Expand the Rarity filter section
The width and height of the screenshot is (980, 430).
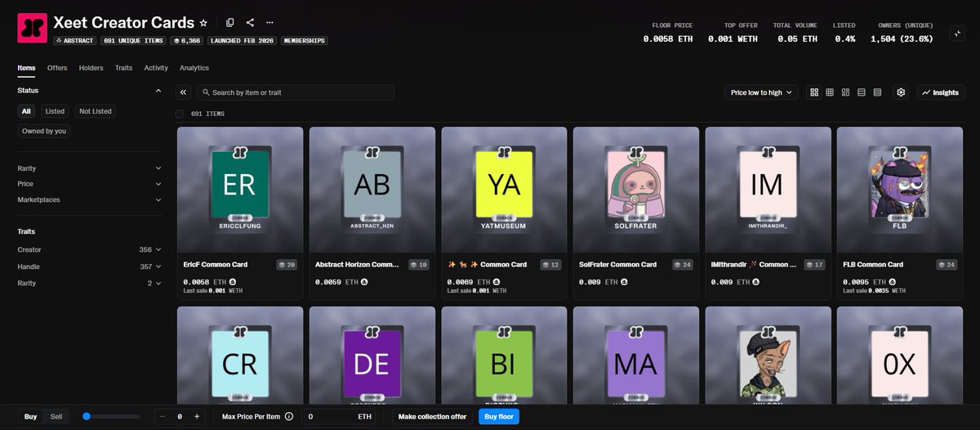point(90,168)
